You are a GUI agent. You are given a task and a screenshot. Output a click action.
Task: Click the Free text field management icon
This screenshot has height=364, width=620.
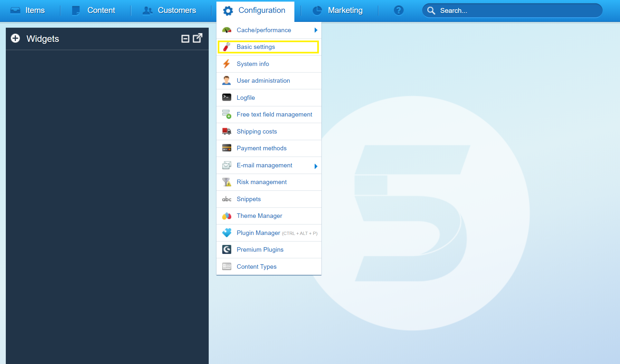click(227, 114)
